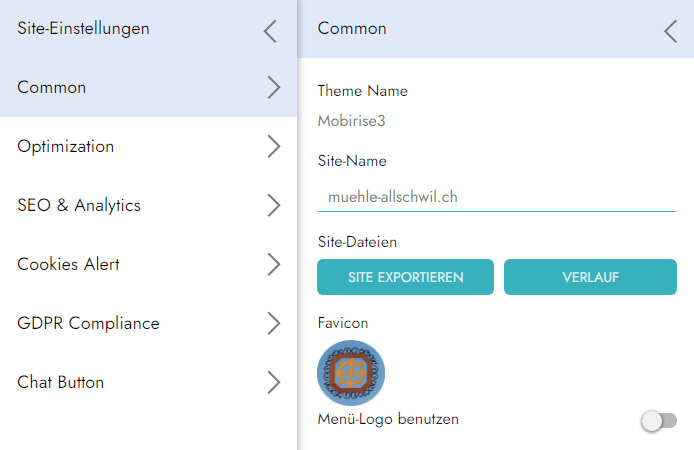Click the Mobirise3 theme name text

[x=351, y=121]
